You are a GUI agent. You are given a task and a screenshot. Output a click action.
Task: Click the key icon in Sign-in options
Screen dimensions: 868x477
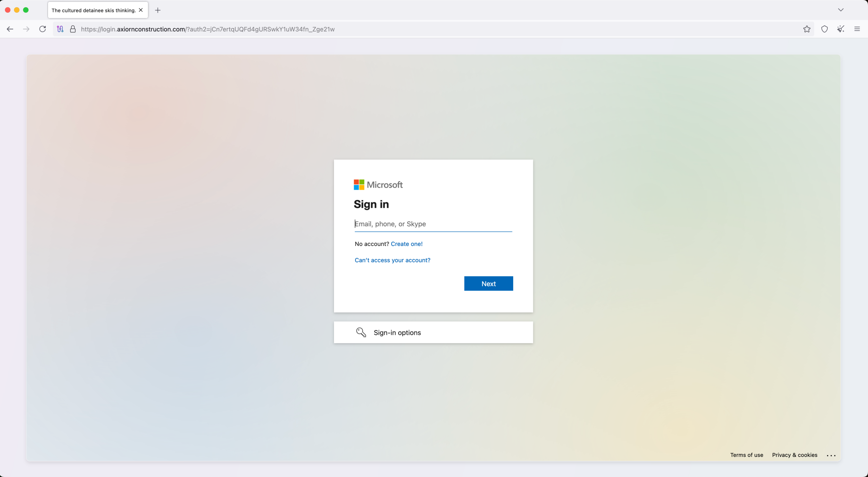coord(360,332)
